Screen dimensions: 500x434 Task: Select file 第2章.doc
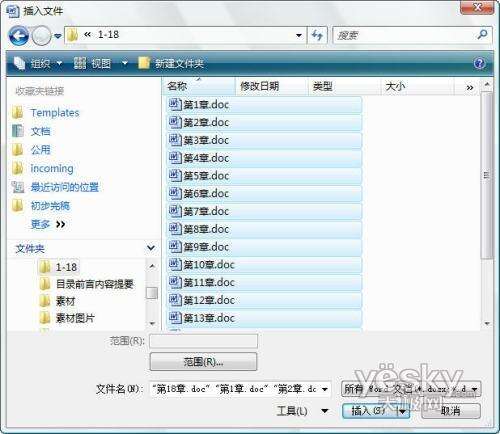pyautogui.click(x=264, y=122)
